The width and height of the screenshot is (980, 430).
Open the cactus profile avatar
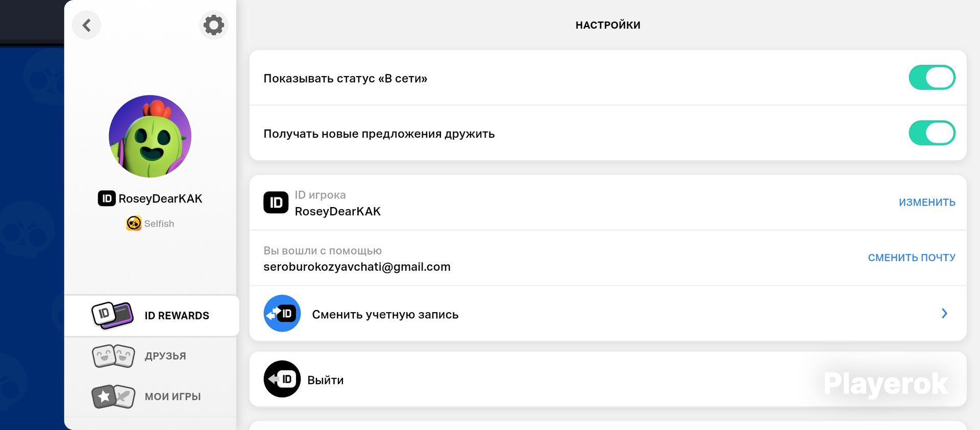[150, 136]
